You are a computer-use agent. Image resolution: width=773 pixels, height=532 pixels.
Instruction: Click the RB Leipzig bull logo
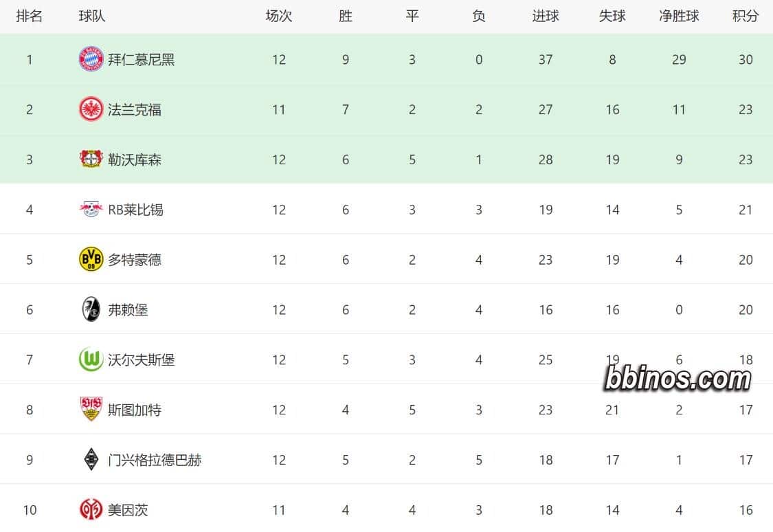(x=91, y=210)
